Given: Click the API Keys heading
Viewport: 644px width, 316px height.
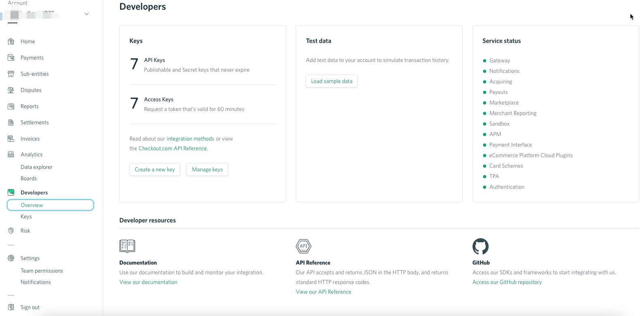Looking at the screenshot, I should coord(155,60).
